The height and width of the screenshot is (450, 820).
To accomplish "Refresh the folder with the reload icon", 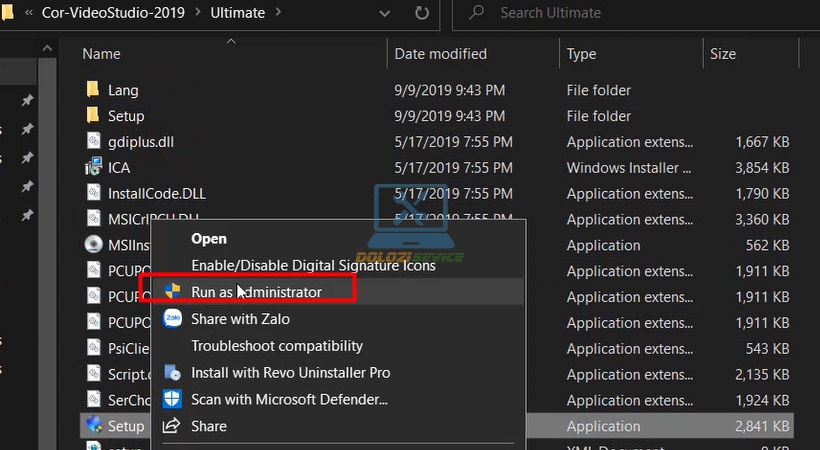I will click(x=422, y=13).
